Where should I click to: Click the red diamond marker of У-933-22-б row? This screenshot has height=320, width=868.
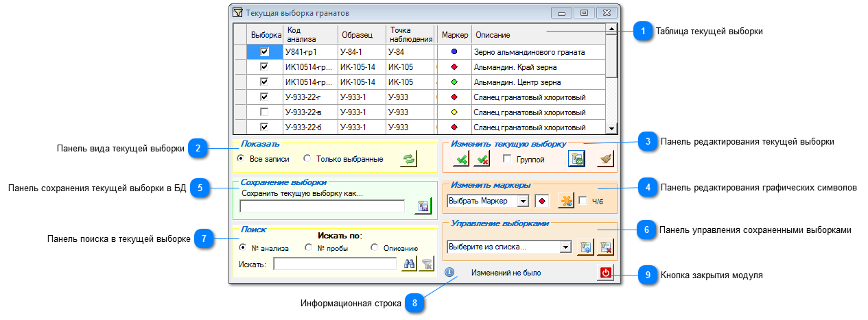[454, 127]
